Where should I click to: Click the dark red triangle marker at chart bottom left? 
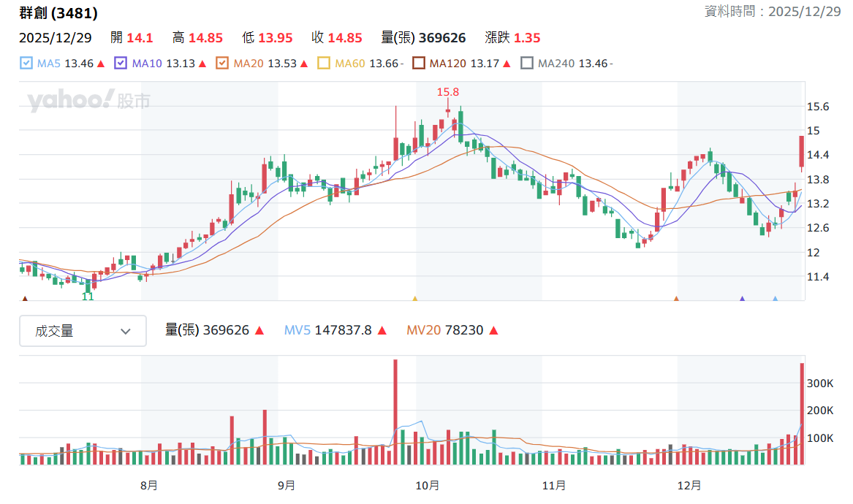coord(24,299)
